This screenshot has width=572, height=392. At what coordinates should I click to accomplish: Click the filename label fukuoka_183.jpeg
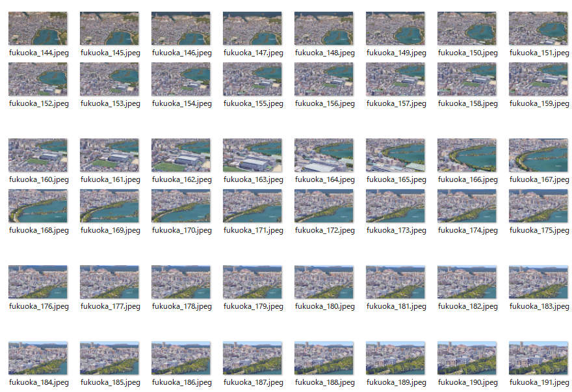(x=539, y=307)
